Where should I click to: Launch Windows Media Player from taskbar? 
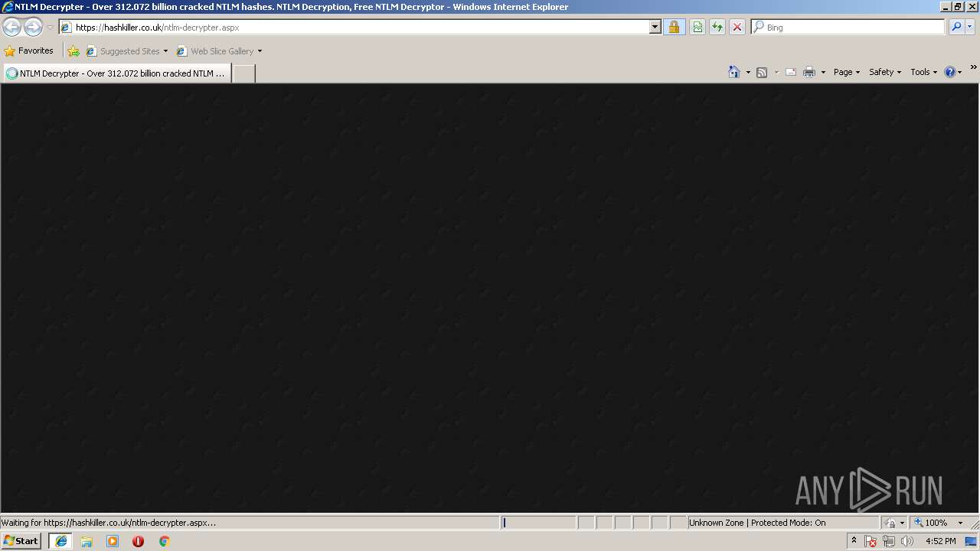pyautogui.click(x=113, y=541)
